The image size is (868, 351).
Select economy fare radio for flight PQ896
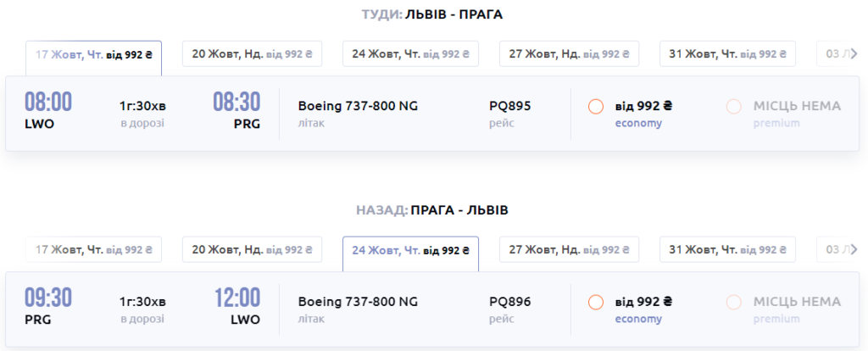click(x=595, y=302)
